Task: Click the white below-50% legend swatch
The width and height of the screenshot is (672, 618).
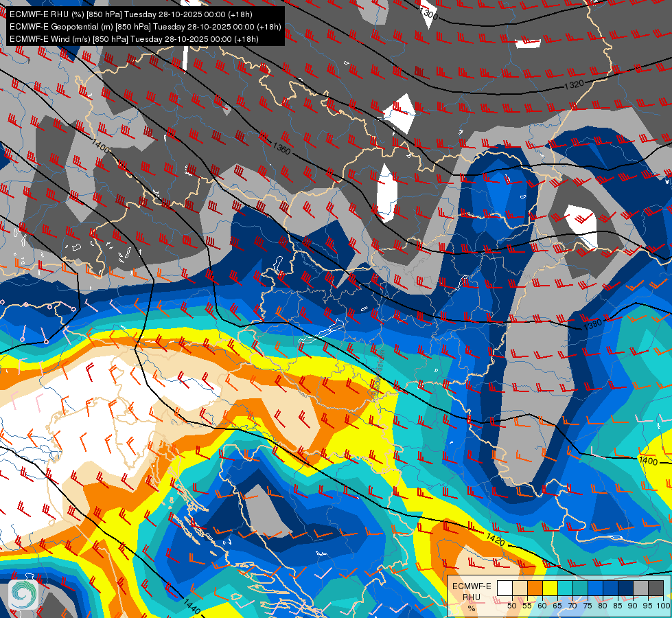Action: (x=505, y=588)
